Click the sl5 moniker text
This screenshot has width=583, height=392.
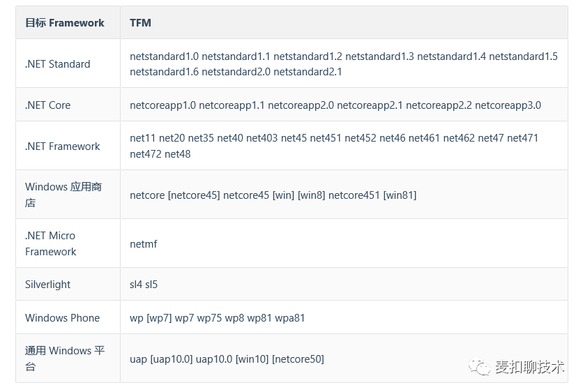click(151, 285)
